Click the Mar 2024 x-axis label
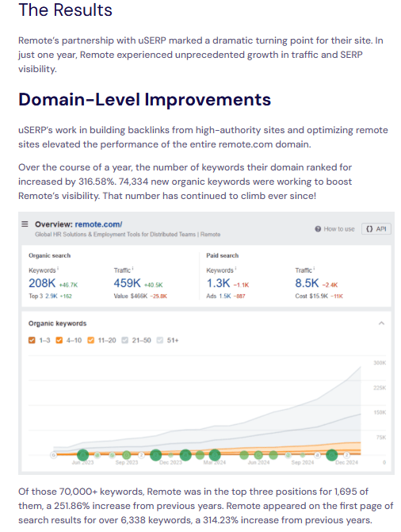The image size is (401, 532). (x=215, y=462)
